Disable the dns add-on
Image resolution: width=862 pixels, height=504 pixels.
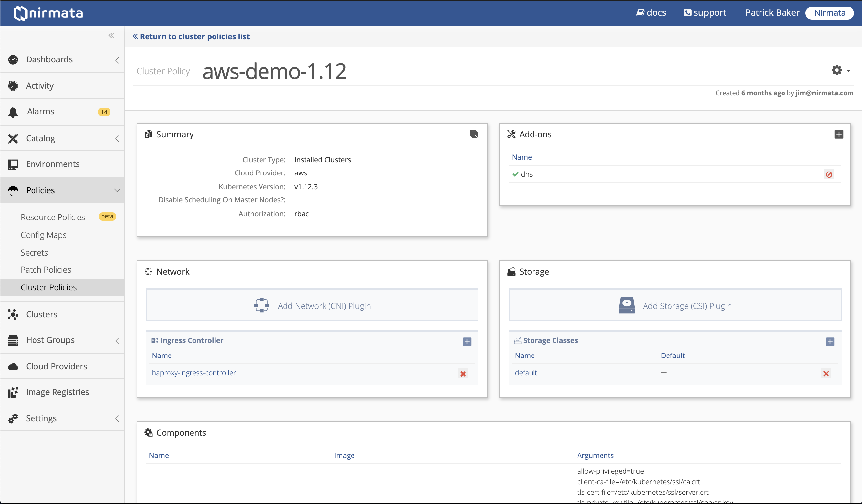pyautogui.click(x=829, y=174)
